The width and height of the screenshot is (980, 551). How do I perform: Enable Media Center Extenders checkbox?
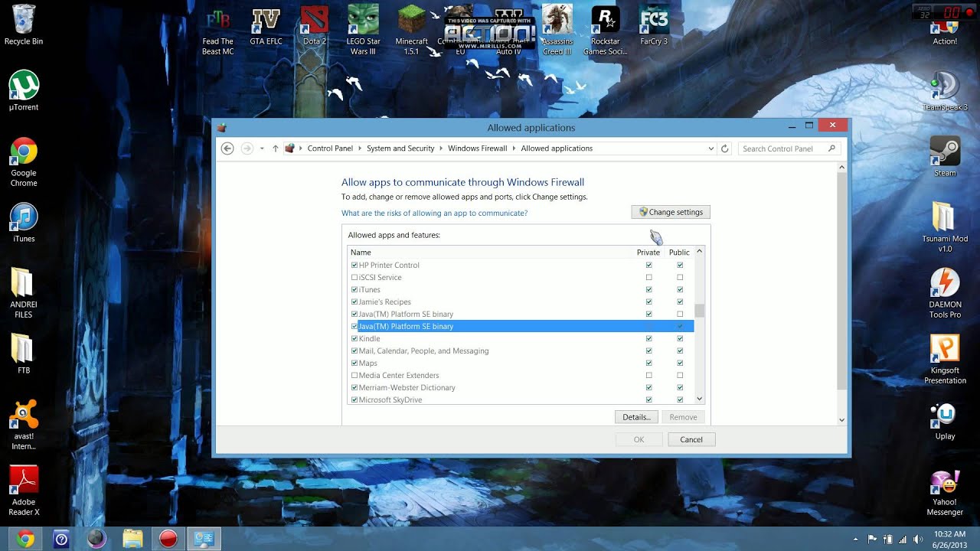point(354,375)
